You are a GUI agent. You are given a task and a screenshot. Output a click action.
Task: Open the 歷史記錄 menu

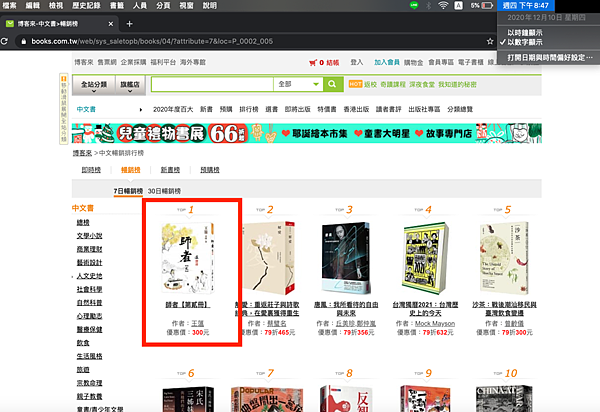(86, 5)
